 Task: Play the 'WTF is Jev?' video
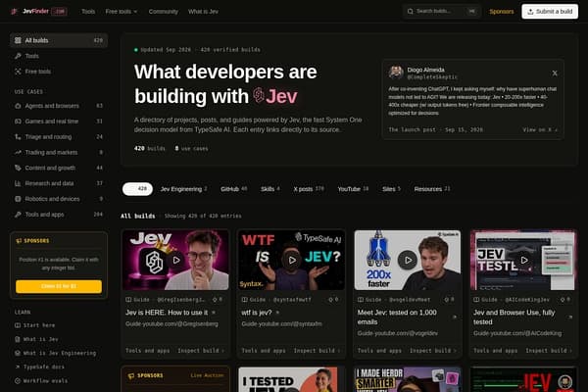pos(292,260)
